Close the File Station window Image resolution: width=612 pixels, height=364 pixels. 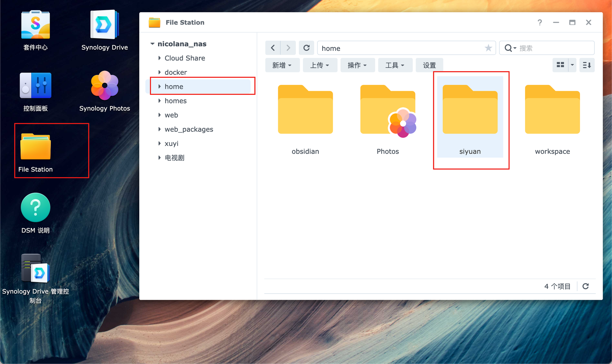coord(589,22)
